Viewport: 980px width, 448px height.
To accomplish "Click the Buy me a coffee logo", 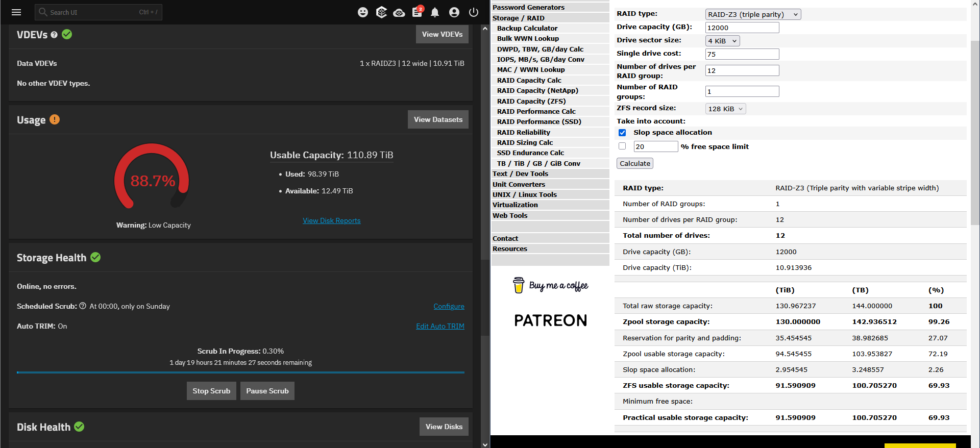I will [x=550, y=285].
